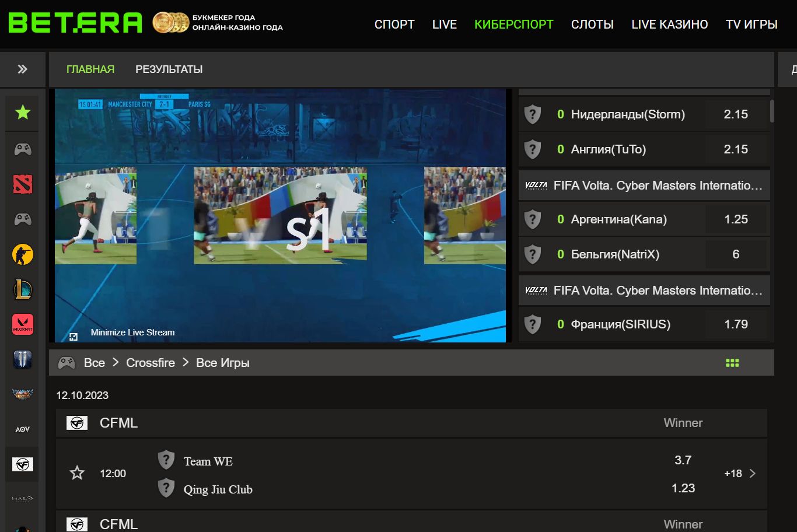Screen dimensions: 797x532
Task: Click the shield icon beside Англия(TuTo)
Action: click(533, 149)
